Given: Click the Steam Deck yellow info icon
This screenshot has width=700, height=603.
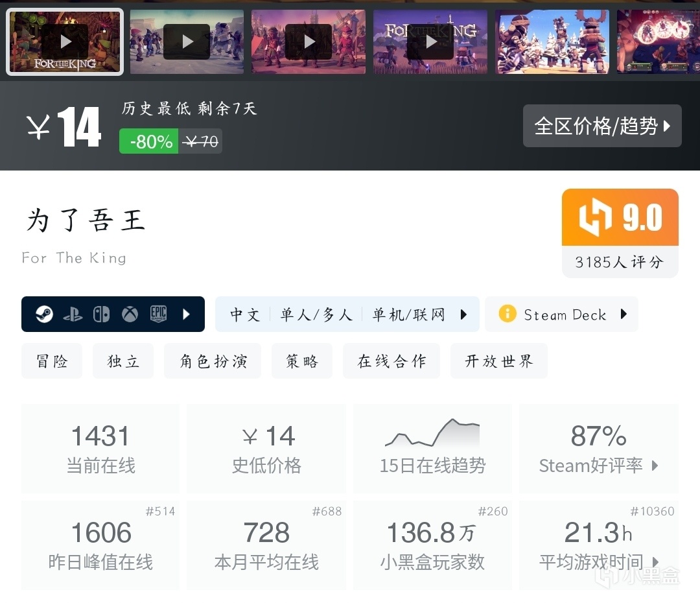Looking at the screenshot, I should pos(507,314).
